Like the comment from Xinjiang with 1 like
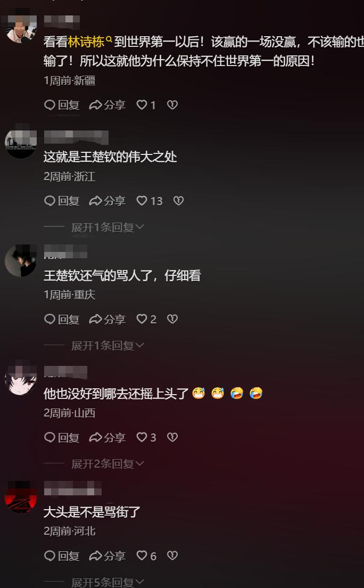The image size is (364, 588). (146, 105)
